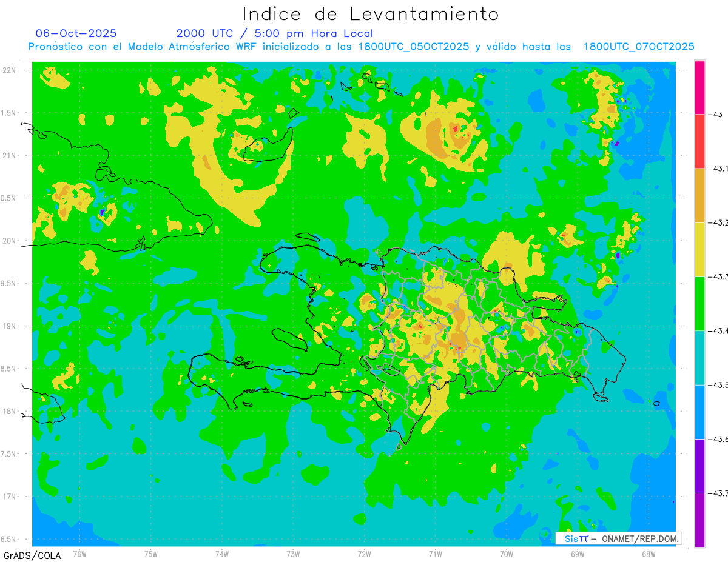Screen dimensions: 728x562
Task: Select the red color bar segment
Action: click(699, 141)
